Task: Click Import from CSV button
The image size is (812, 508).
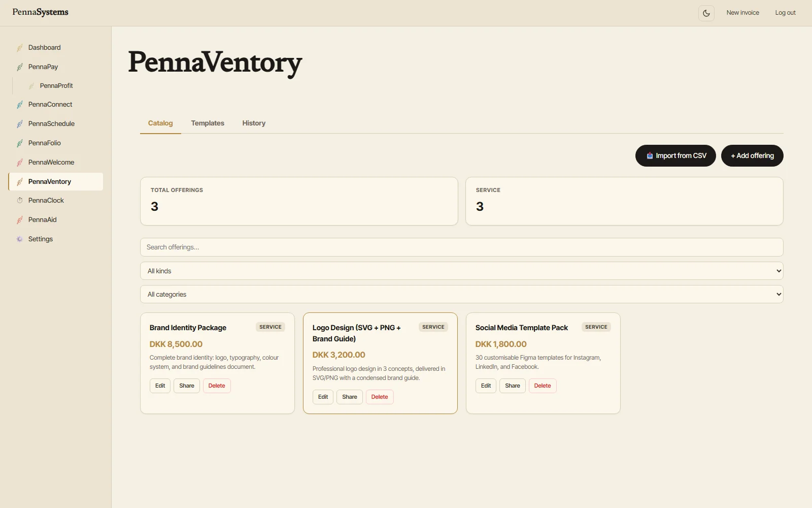Action: coord(675,156)
